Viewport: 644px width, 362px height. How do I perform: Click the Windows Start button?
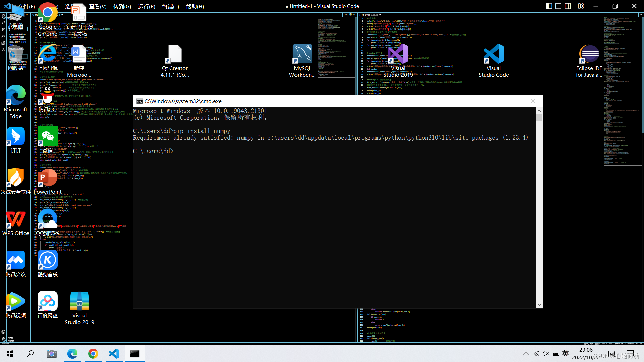10,354
